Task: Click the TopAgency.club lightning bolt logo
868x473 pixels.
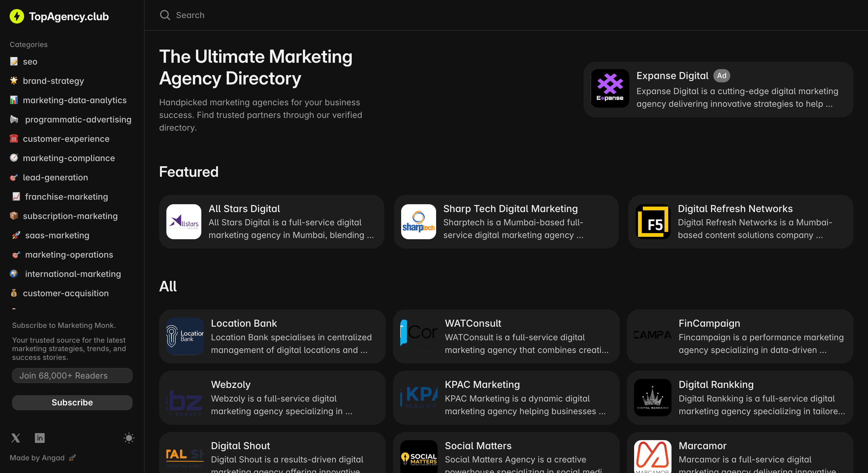Action: [x=17, y=16]
